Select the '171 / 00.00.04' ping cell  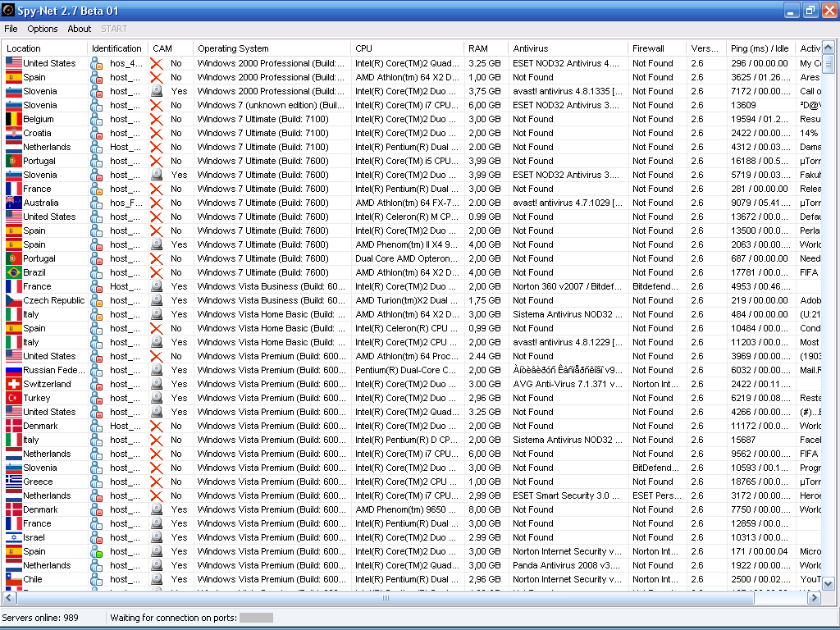[x=760, y=550]
